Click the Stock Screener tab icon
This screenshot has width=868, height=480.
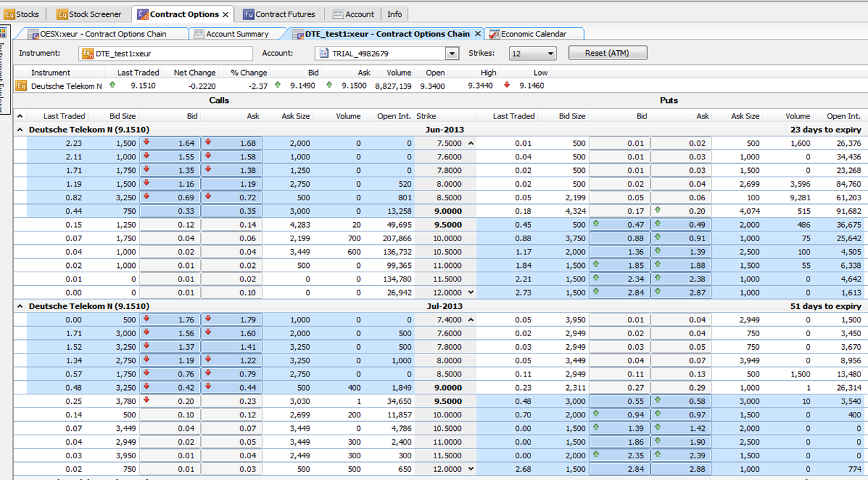coord(62,14)
